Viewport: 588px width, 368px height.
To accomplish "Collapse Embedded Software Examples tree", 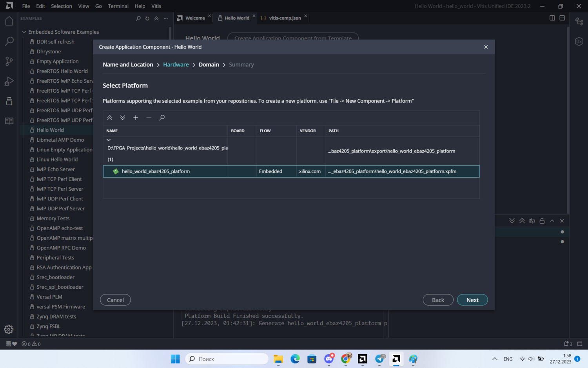I will (x=24, y=32).
